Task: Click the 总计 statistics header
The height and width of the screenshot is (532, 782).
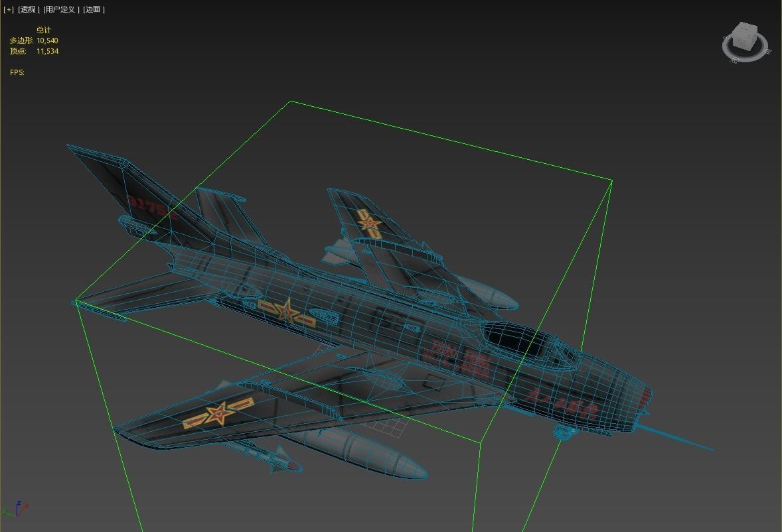Action: [x=44, y=30]
